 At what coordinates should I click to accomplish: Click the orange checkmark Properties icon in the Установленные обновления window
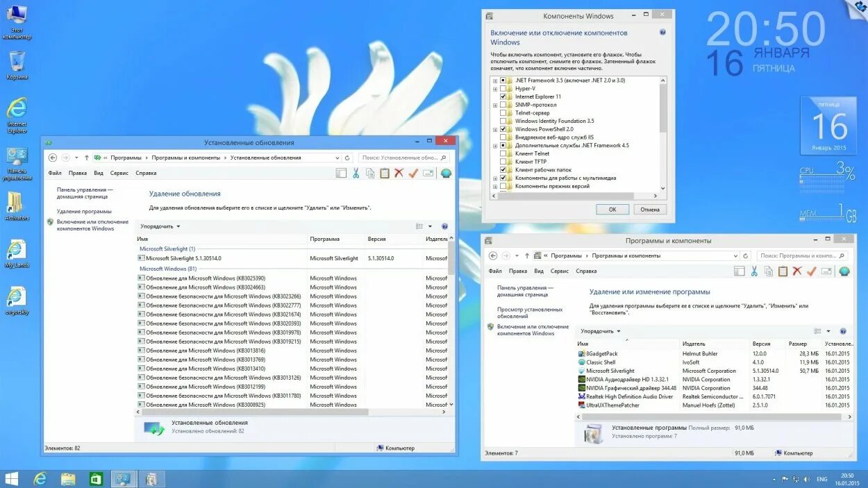pyautogui.click(x=413, y=174)
